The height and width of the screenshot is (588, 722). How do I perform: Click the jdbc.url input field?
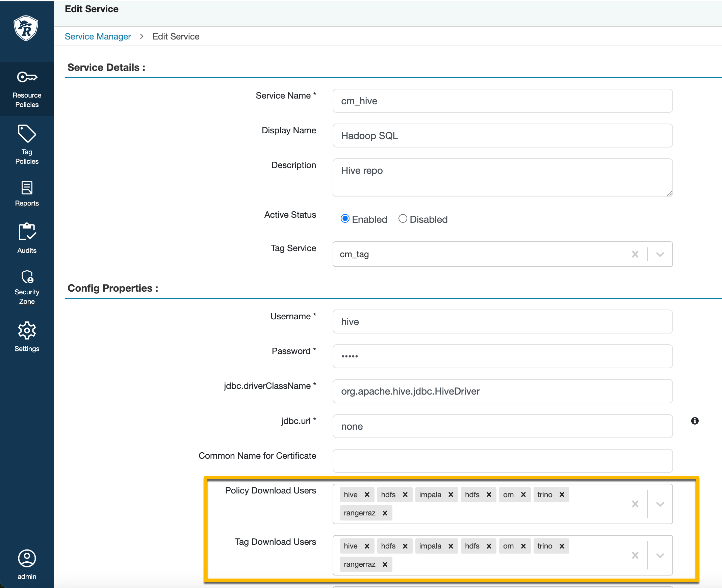click(x=502, y=426)
